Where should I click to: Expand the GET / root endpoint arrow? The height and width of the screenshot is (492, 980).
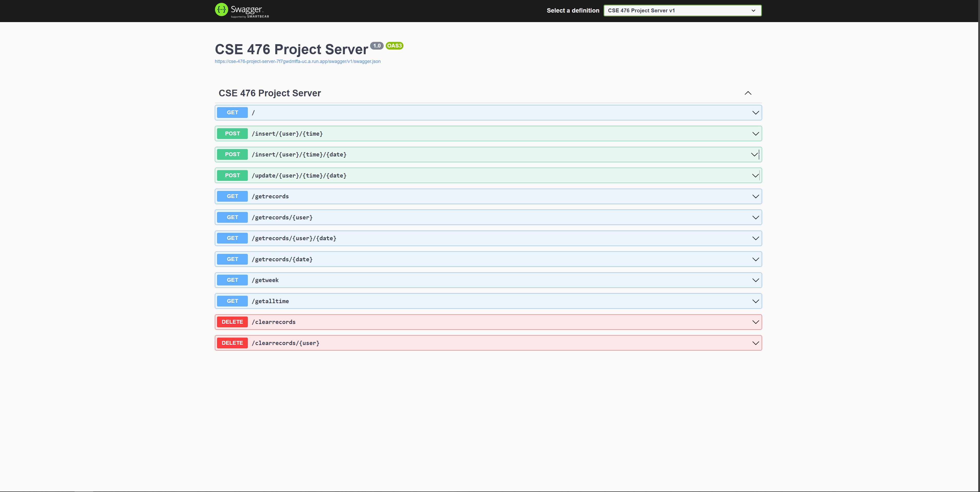click(x=755, y=113)
